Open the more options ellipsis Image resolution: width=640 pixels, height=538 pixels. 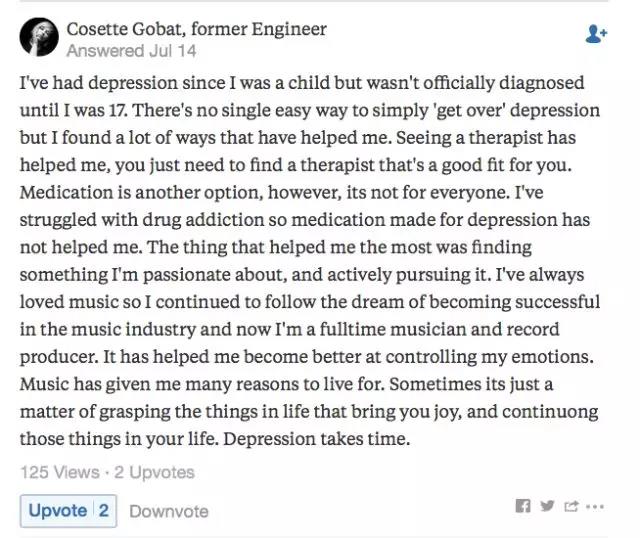pyautogui.click(x=594, y=507)
